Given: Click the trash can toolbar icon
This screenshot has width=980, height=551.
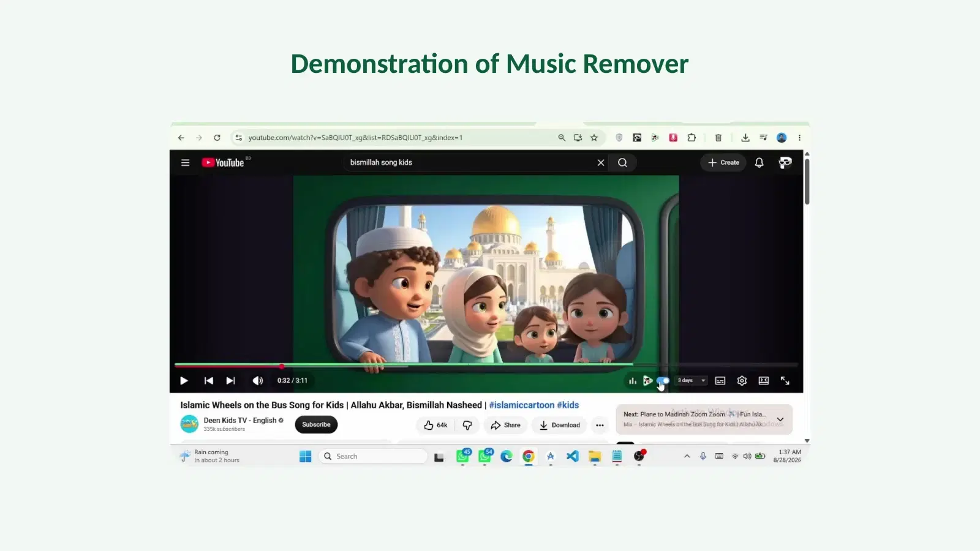Looking at the screenshot, I should point(718,138).
